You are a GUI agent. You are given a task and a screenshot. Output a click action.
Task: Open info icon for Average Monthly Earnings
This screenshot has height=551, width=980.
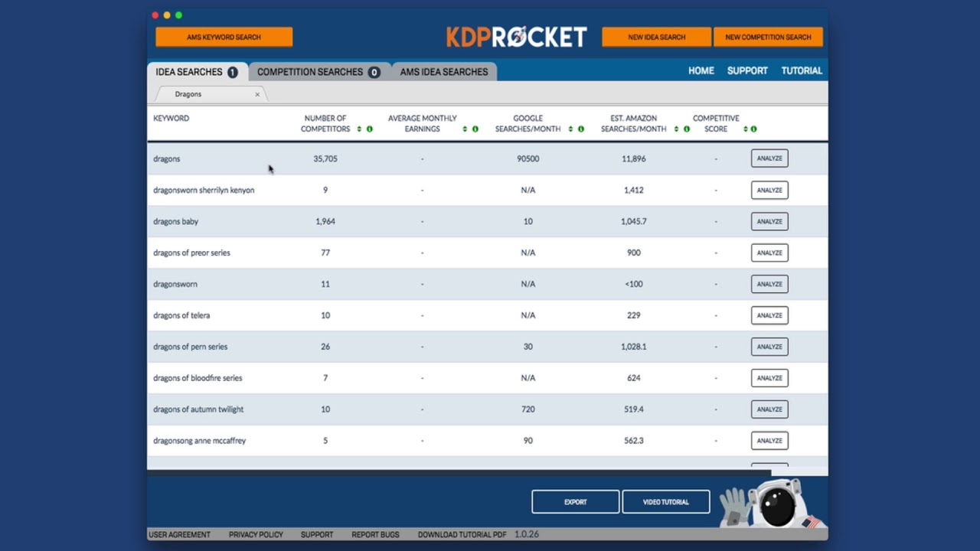coord(475,129)
